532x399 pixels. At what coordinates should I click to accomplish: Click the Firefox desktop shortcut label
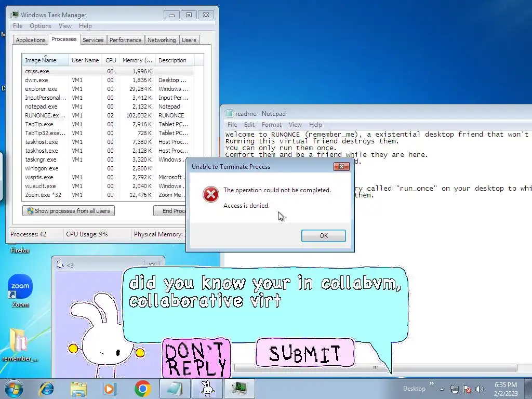20,250
